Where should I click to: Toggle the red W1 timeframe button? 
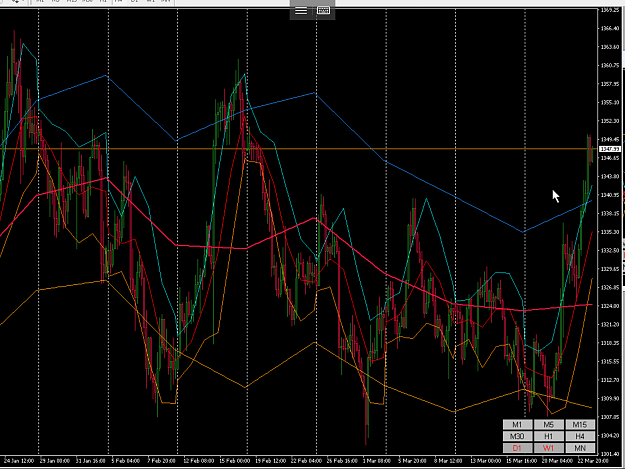pyautogui.click(x=548, y=448)
